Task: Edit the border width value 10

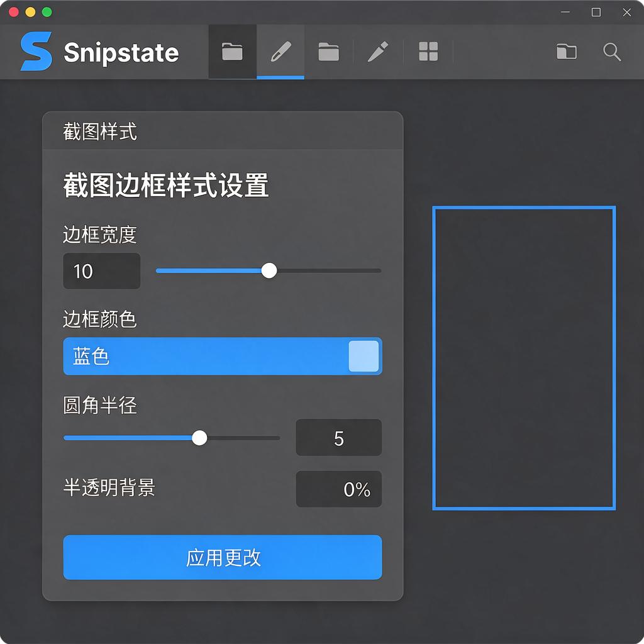Action: tap(102, 271)
